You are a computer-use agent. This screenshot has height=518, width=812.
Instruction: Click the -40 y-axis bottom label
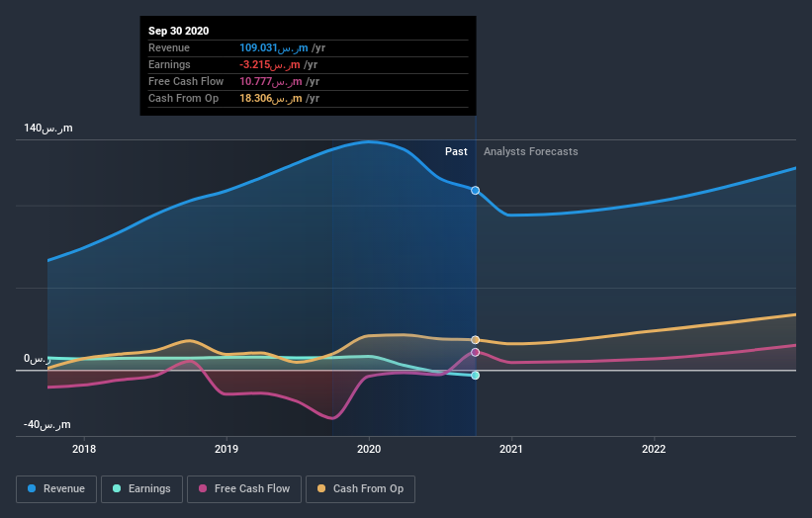47,425
